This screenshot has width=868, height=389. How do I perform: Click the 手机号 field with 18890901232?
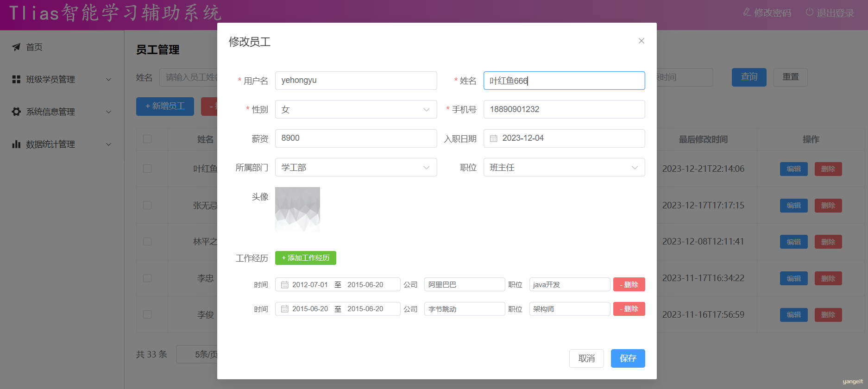564,109
